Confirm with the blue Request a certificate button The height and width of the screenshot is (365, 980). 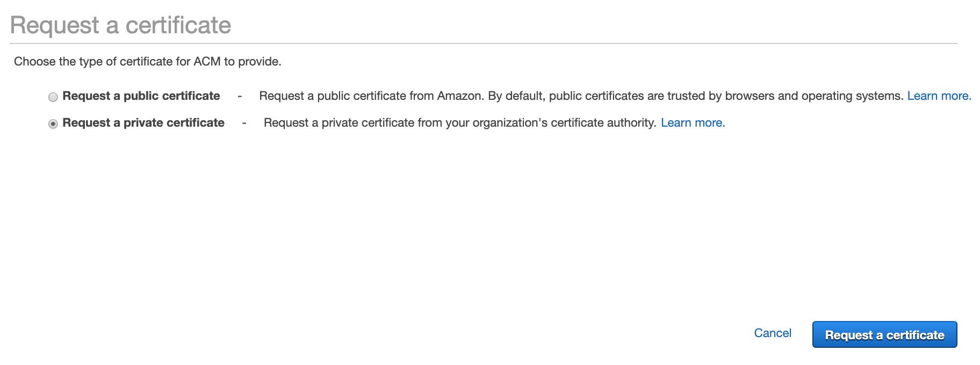pyautogui.click(x=884, y=334)
